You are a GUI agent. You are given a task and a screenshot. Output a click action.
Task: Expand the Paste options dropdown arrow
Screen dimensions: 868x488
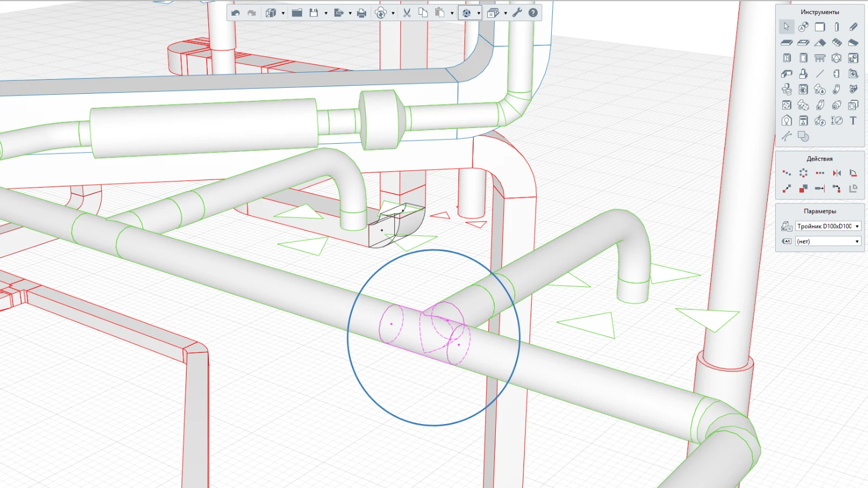(x=452, y=13)
